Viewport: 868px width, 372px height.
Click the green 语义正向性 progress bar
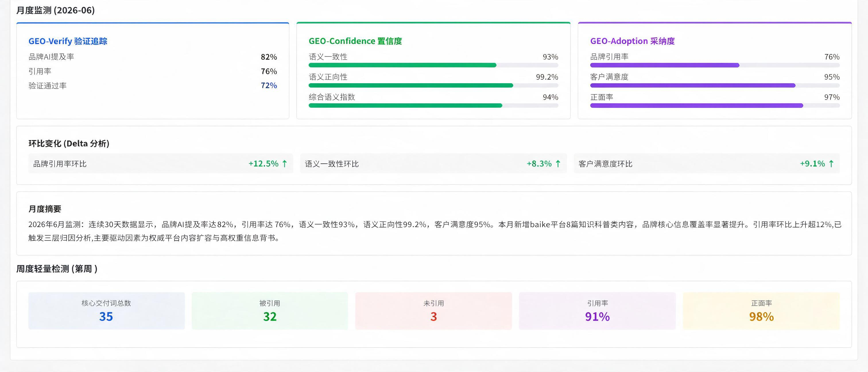[433, 85]
